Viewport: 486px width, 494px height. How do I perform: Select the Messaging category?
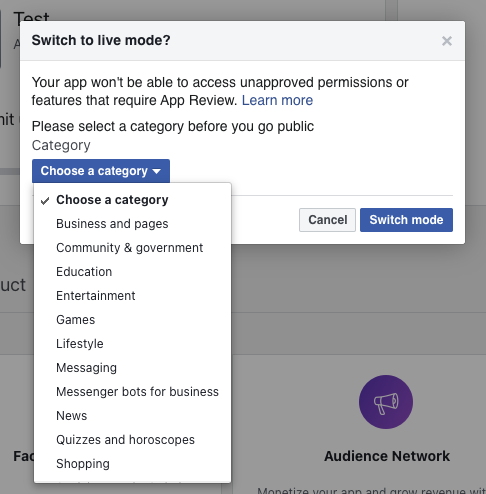click(x=132, y=368)
